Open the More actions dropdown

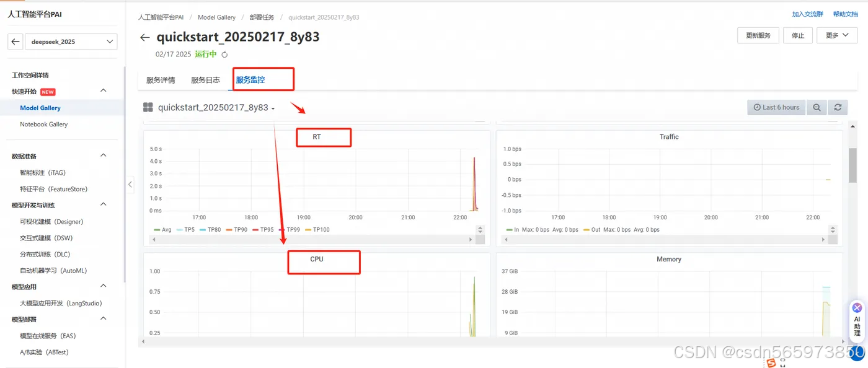point(837,35)
